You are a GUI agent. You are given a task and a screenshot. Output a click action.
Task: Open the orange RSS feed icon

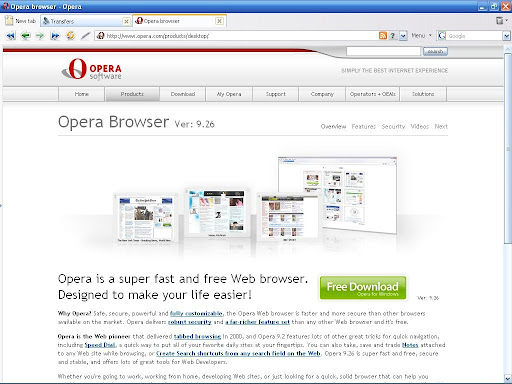(x=383, y=36)
